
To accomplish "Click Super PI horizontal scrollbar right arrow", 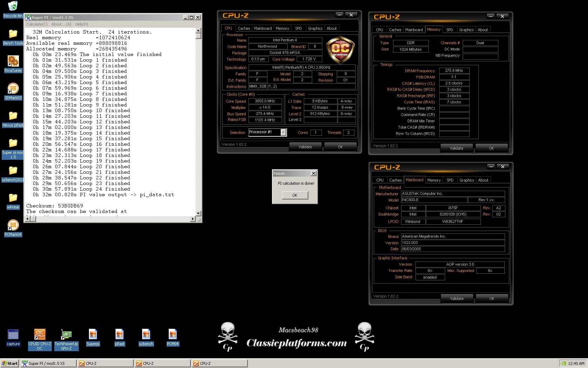I will 192,219.
